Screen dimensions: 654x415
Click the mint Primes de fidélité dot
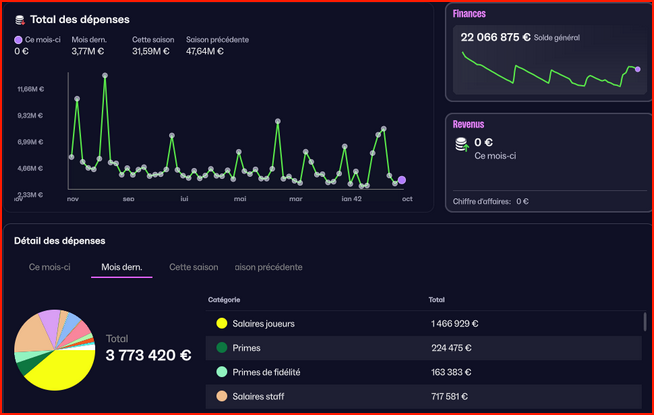pyautogui.click(x=221, y=371)
